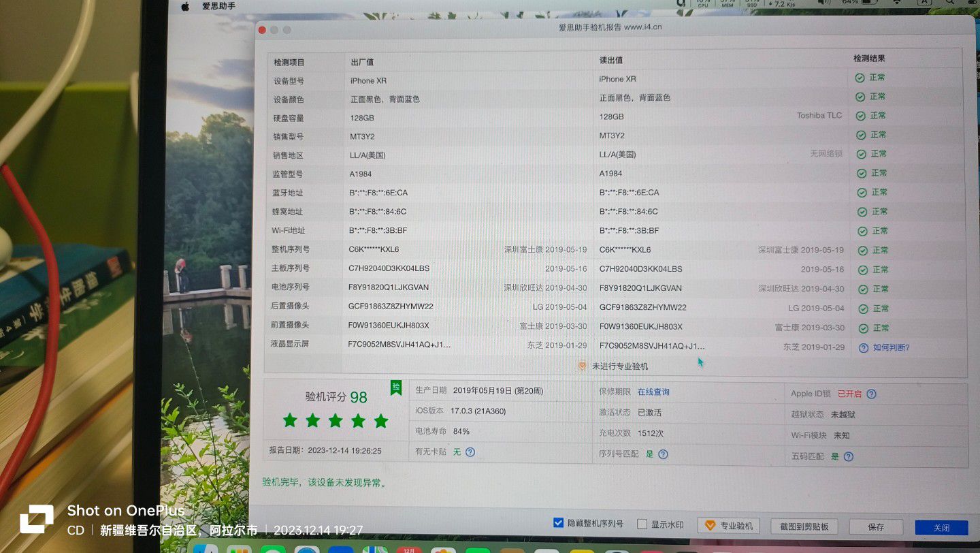980x553 pixels.
Task: Click the 'Toshiba TLC' label in 硬盘容量 row
Action: 819,116
